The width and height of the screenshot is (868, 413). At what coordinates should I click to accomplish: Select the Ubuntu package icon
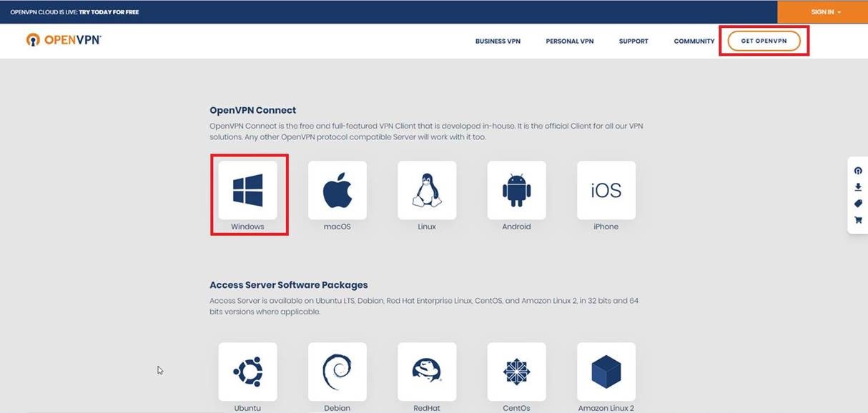248,372
